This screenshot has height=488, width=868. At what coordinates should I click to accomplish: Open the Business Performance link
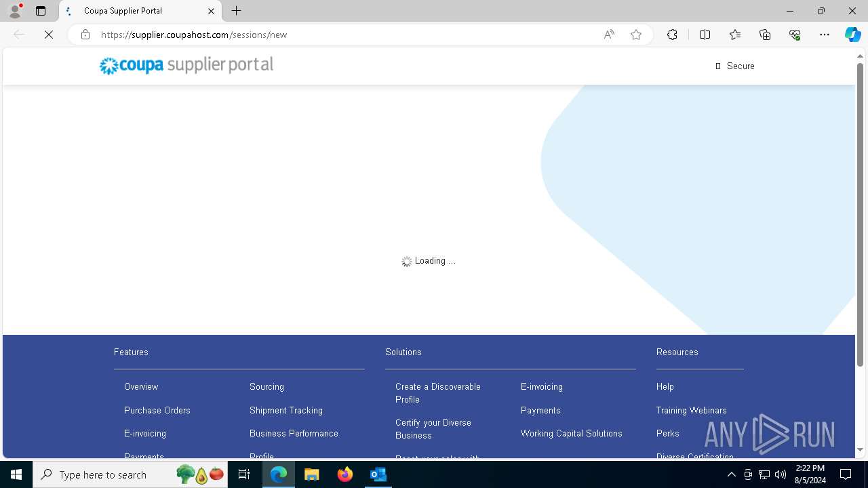coord(294,433)
